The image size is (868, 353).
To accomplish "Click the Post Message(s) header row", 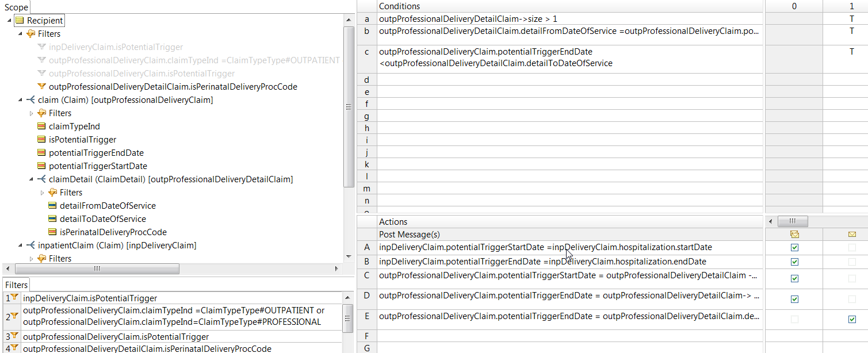I will (570, 235).
